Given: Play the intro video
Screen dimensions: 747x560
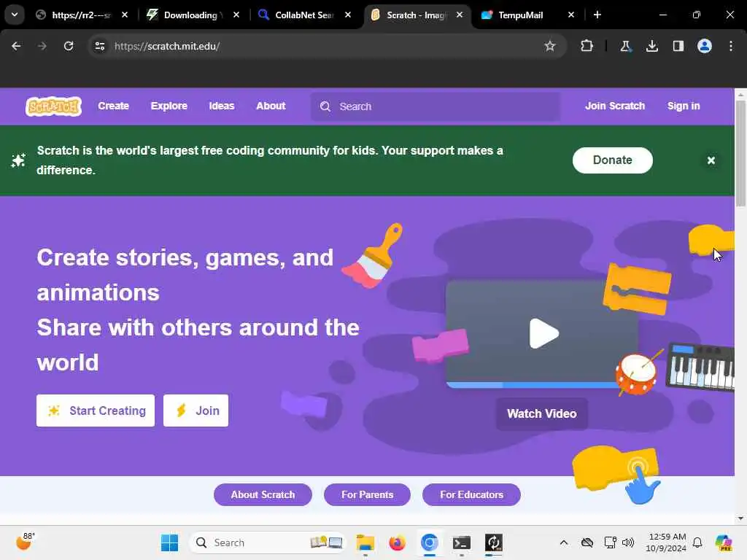Looking at the screenshot, I should pyautogui.click(x=543, y=333).
